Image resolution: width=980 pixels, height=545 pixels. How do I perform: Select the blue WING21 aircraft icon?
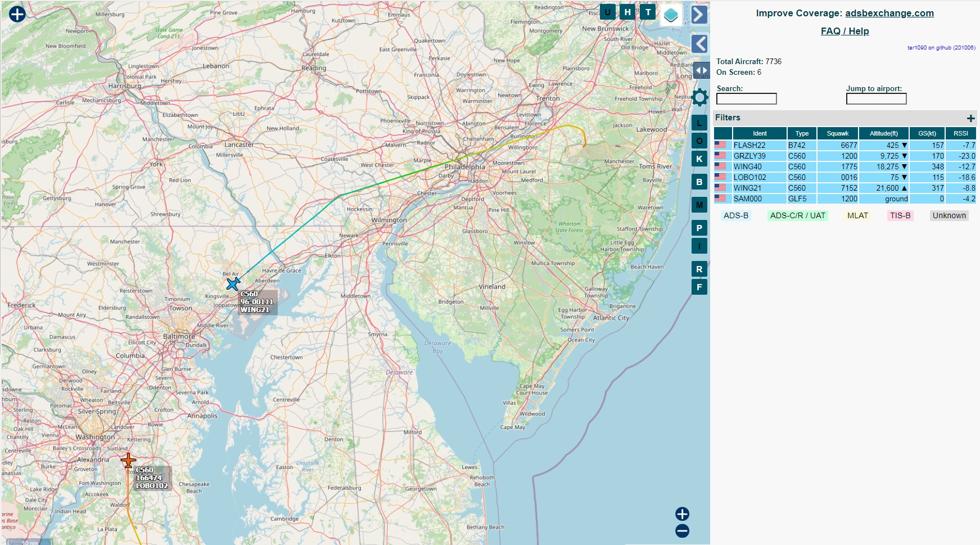point(233,283)
